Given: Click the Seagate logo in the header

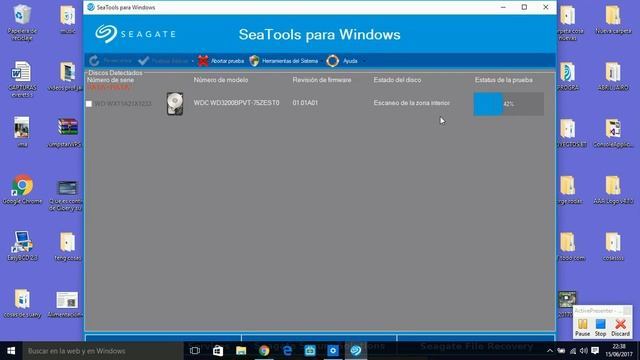Looking at the screenshot, I should [135, 34].
